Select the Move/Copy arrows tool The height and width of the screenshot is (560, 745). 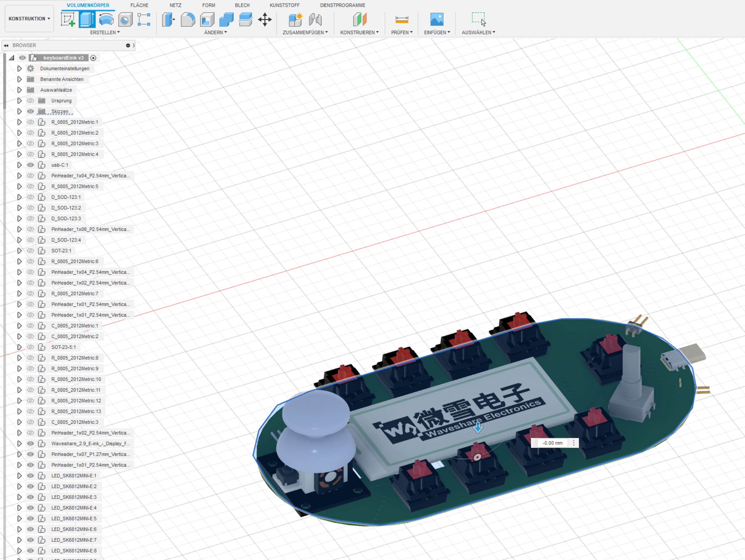[x=265, y=19]
